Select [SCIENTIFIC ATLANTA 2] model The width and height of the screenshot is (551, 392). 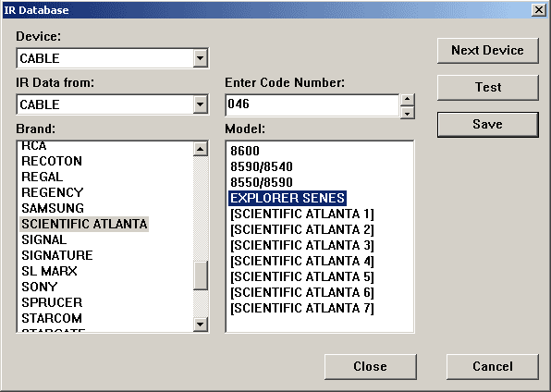pos(302,229)
